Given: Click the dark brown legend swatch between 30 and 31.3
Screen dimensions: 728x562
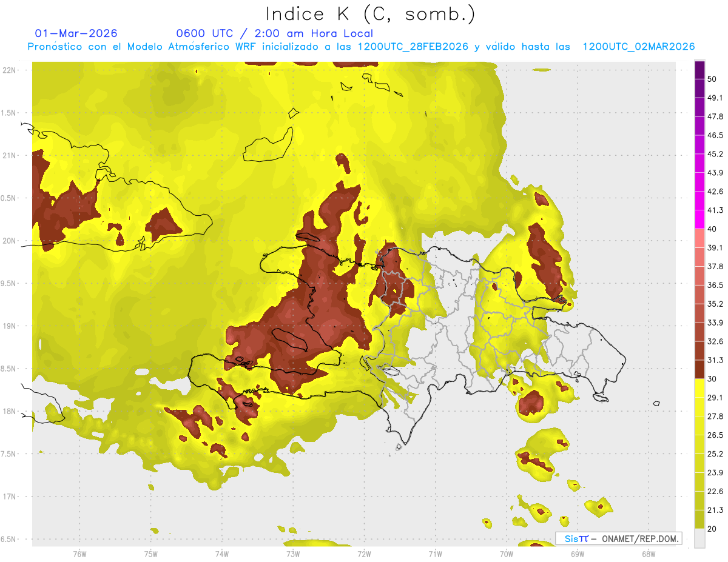Looking at the screenshot, I should point(700,369).
